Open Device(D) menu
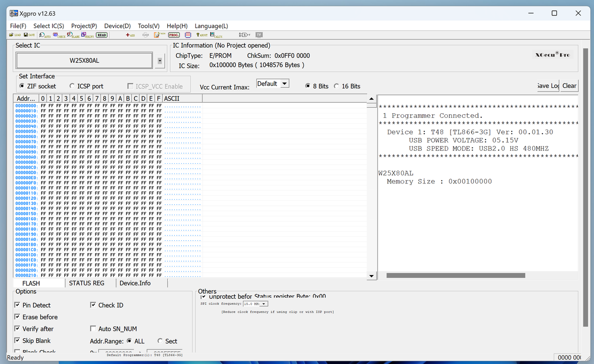The height and width of the screenshot is (364, 594). (x=117, y=26)
